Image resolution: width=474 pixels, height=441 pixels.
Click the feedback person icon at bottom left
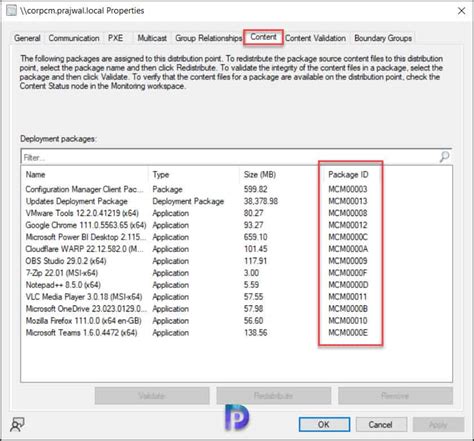tap(17, 424)
